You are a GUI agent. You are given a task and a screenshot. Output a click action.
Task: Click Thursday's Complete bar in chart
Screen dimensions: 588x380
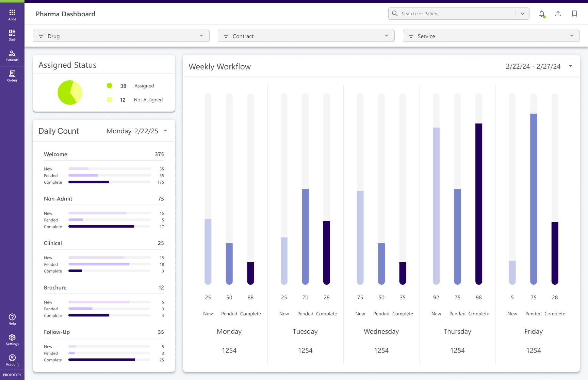coord(479,204)
